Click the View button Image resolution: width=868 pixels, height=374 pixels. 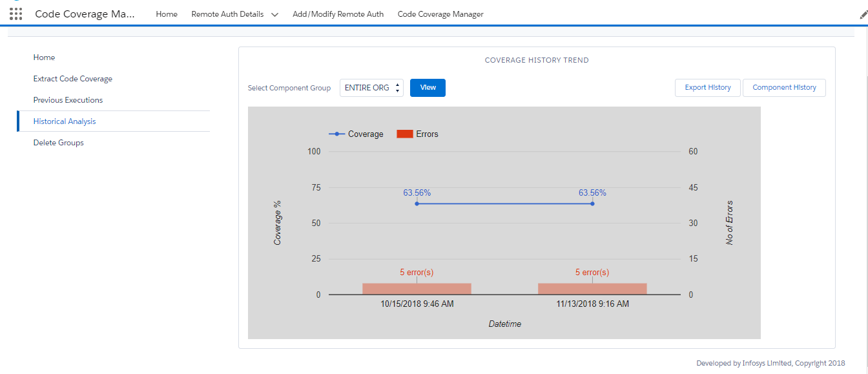(427, 87)
